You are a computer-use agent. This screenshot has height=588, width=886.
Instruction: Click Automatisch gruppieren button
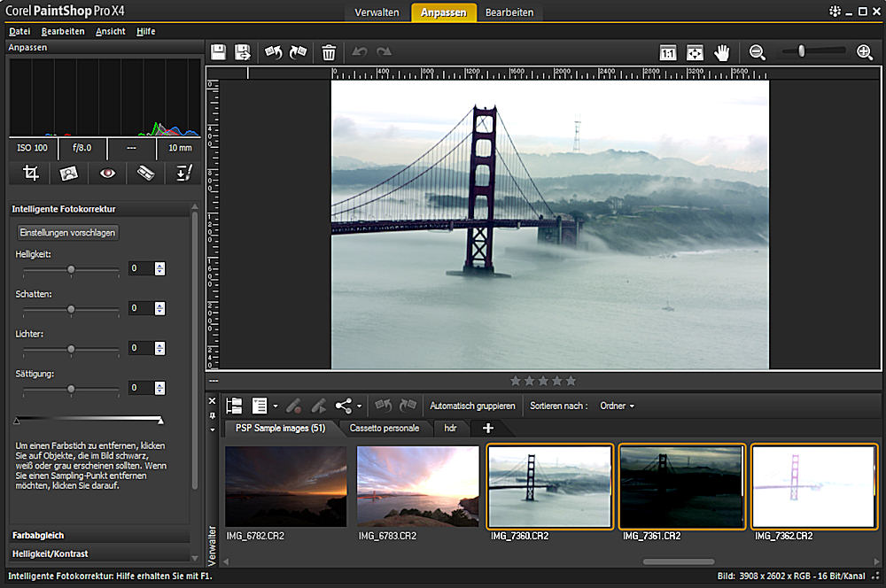click(472, 406)
